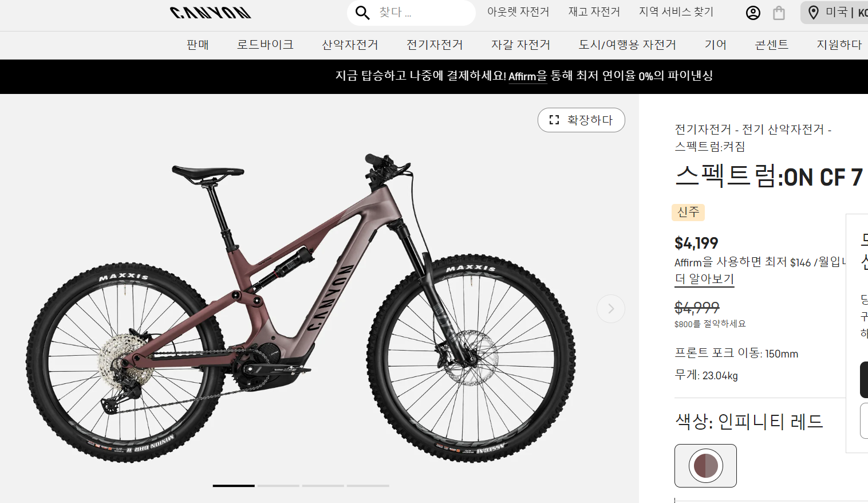
Task: Click the search magnifier icon
Action: pos(362,13)
